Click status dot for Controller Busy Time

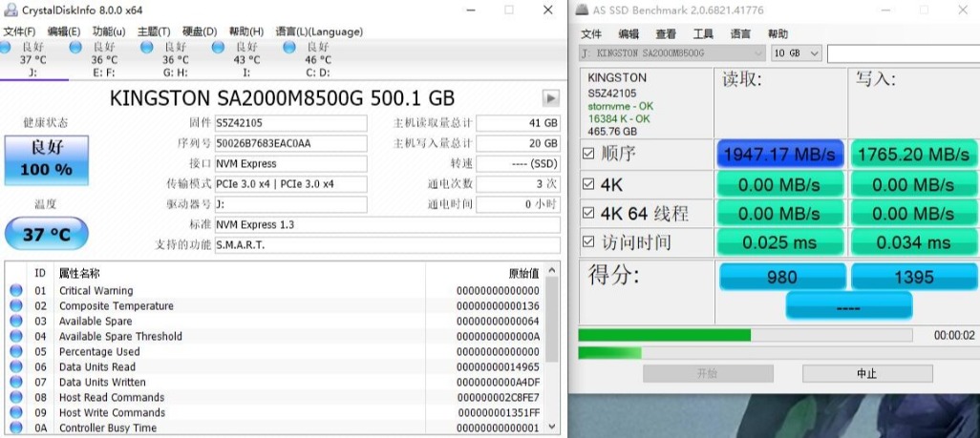click(x=16, y=428)
